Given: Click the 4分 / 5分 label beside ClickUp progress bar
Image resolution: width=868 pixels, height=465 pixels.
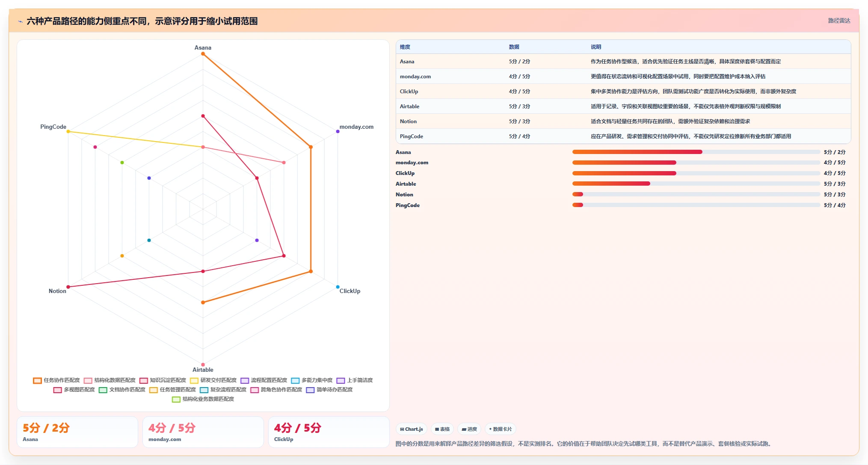Looking at the screenshot, I should tap(835, 173).
